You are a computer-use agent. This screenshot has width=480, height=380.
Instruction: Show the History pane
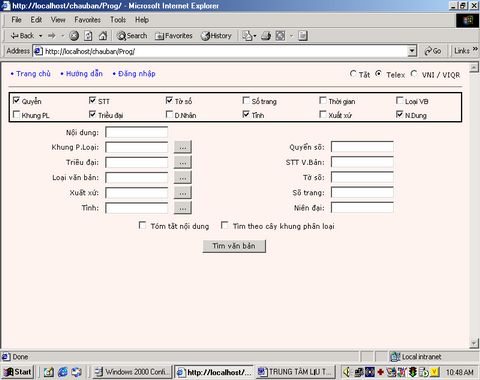pyautogui.click(x=216, y=36)
